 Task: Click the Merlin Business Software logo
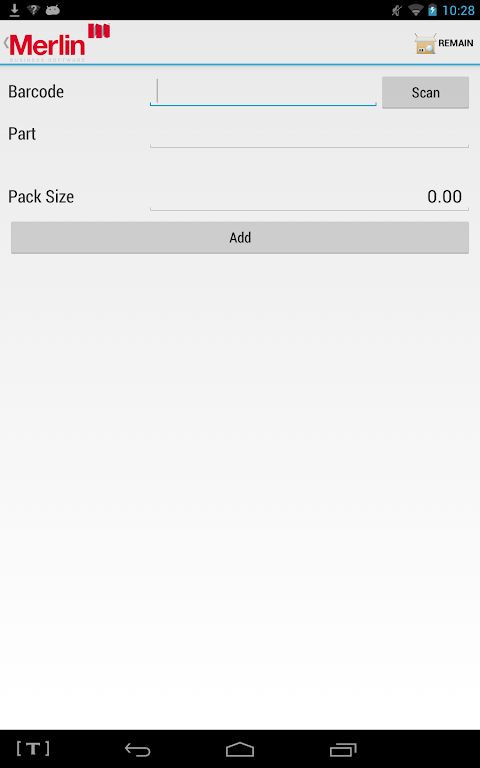coord(60,43)
